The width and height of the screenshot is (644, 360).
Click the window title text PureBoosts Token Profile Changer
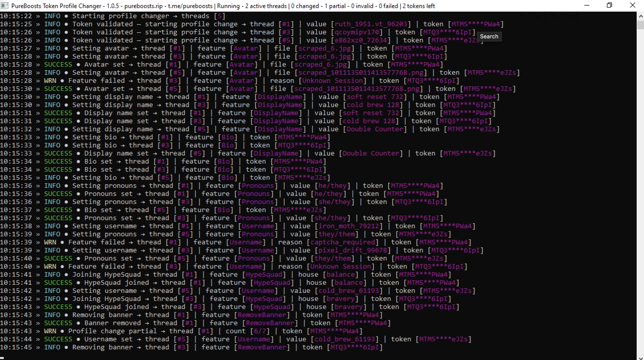tap(56, 6)
